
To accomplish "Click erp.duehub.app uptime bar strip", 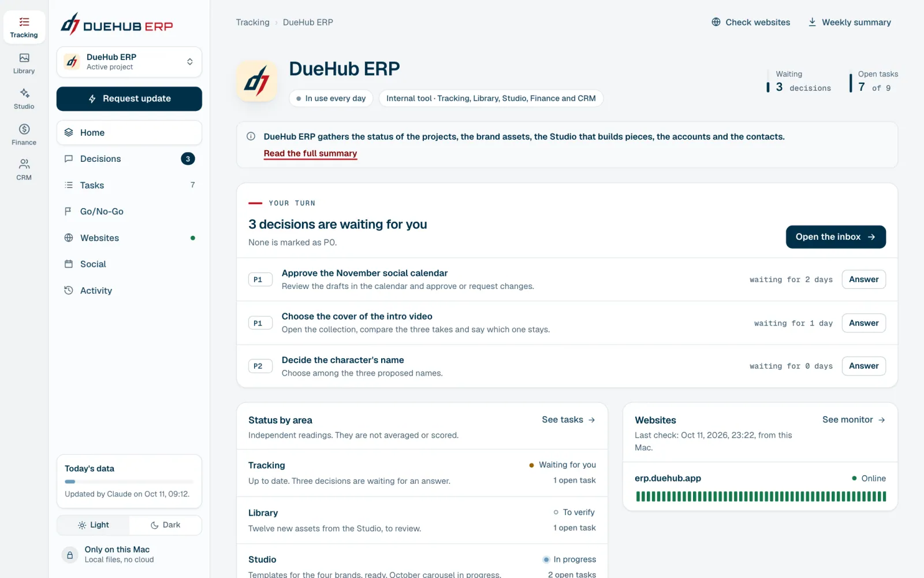I will tap(761, 496).
